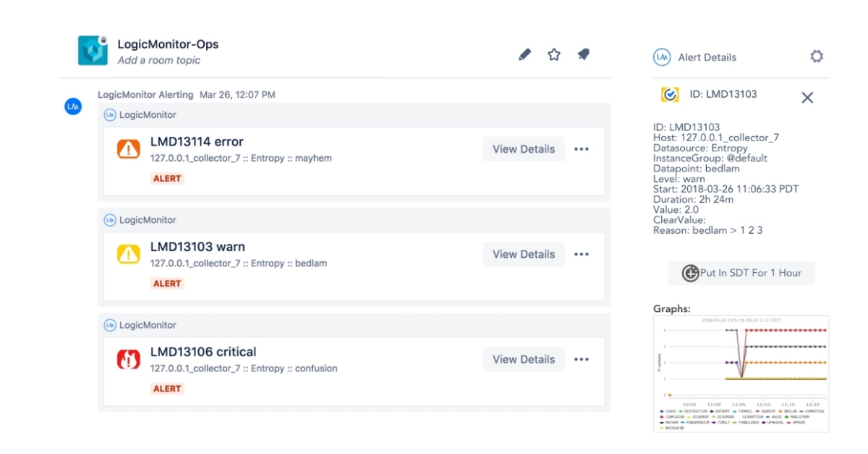Close the LMD13103 alert details panel

[x=807, y=98]
